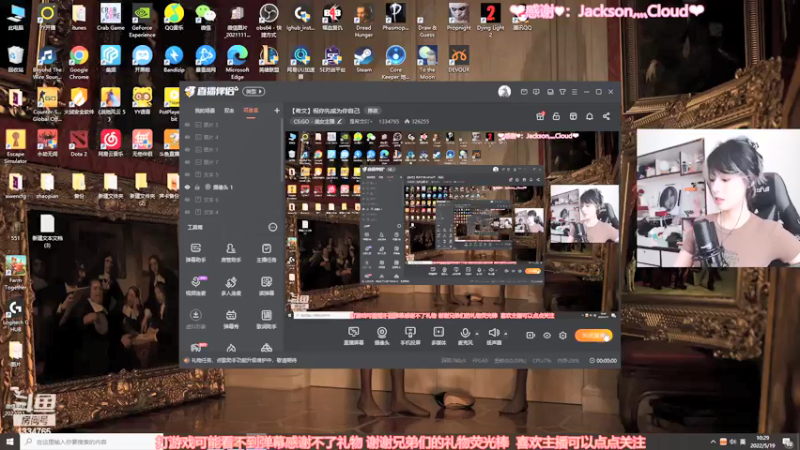The width and height of the screenshot is (800, 450).
Task: Click the taskbar clock showing 10:29
Action: pos(763,442)
